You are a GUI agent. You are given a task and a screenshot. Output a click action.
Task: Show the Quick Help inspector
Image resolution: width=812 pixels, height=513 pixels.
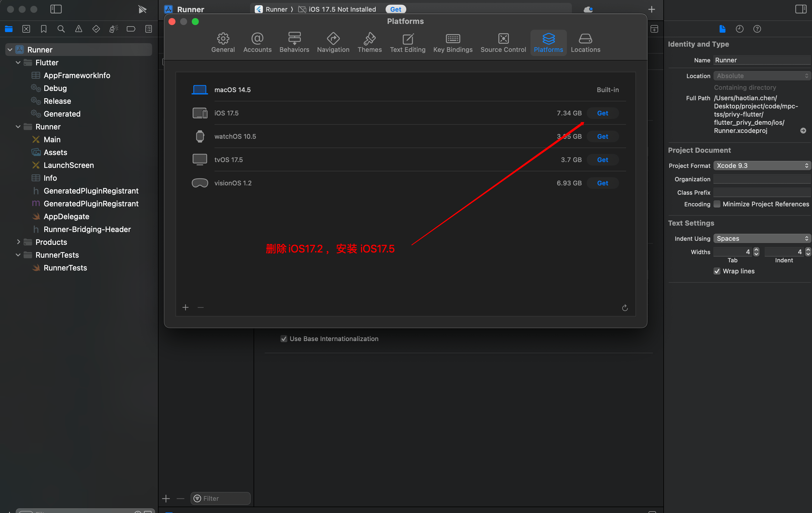tap(757, 29)
